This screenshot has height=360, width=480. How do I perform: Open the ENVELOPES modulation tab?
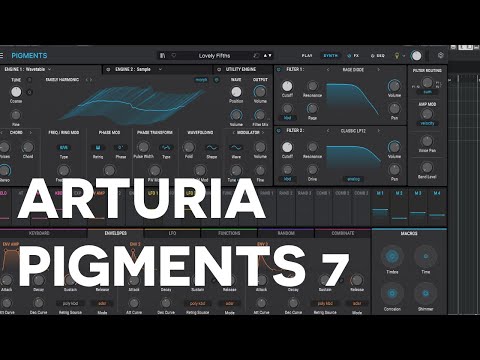tap(116, 233)
